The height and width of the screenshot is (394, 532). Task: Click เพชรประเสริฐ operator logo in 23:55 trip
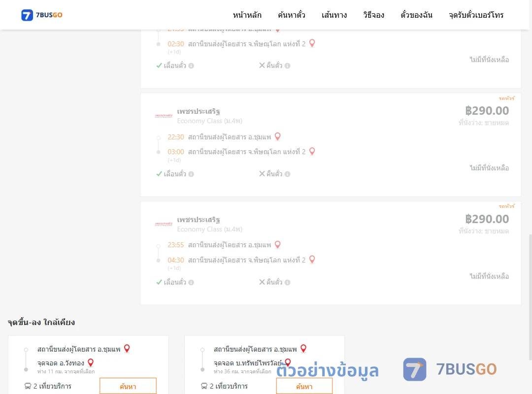pyautogui.click(x=164, y=224)
